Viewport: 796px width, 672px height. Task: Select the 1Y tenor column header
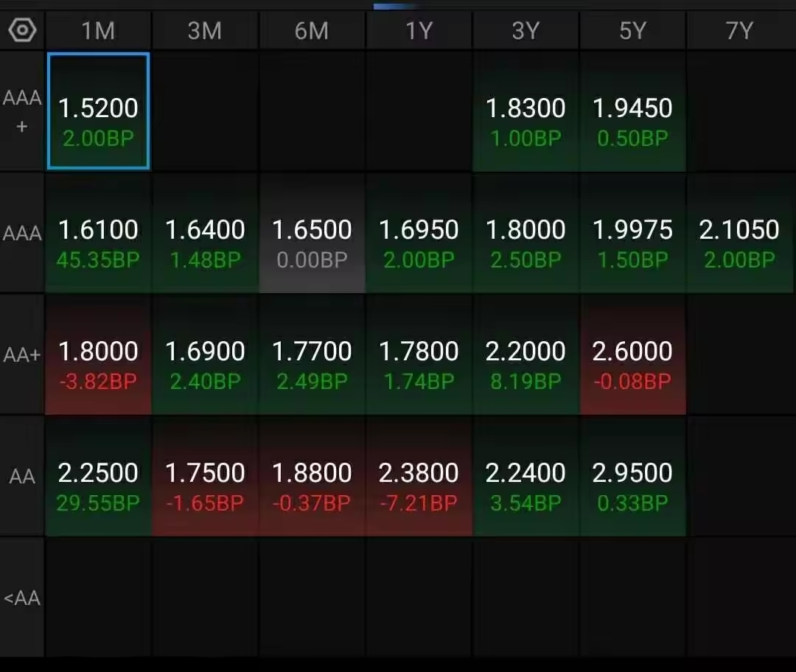click(419, 30)
